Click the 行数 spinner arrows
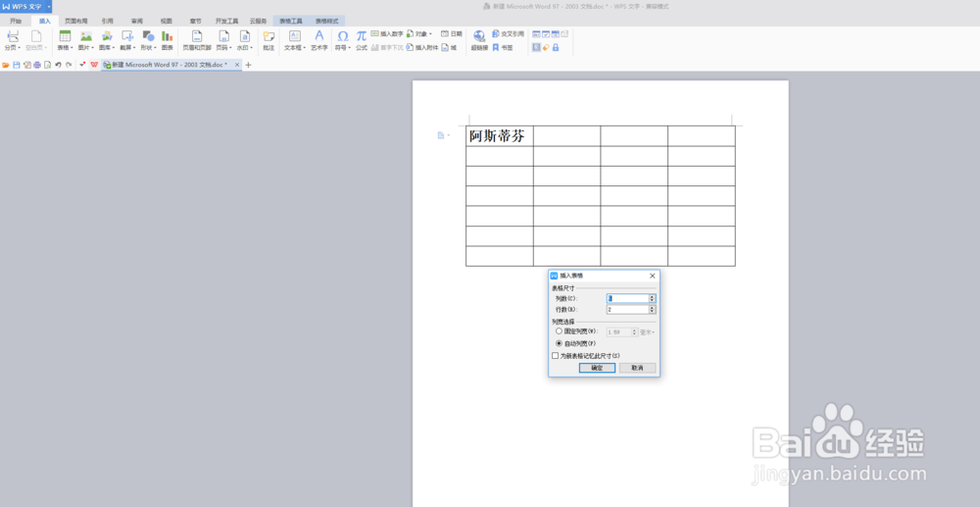Screen dimensions: 980x507 [x=653, y=310]
